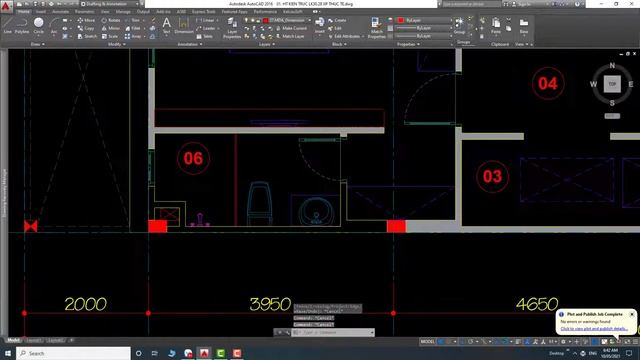Expand the Layers panel
Image resolution: width=640 pixels, height=360 pixels.
[x=267, y=44]
